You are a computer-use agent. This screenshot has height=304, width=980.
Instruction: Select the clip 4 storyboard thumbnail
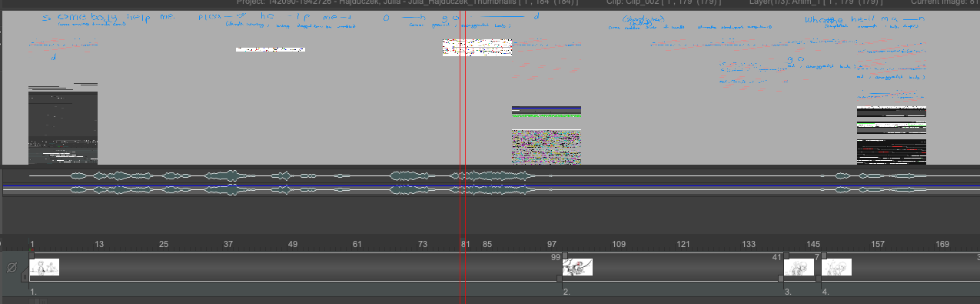point(836,267)
